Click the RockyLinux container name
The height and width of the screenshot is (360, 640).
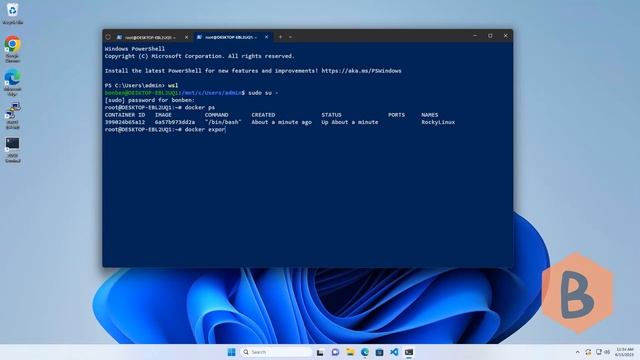click(438, 122)
